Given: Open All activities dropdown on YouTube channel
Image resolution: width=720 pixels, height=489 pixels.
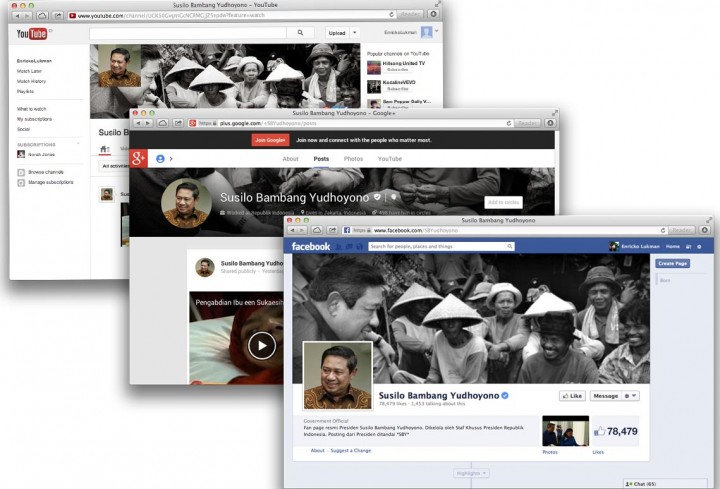Looking at the screenshot, I should pos(115,166).
